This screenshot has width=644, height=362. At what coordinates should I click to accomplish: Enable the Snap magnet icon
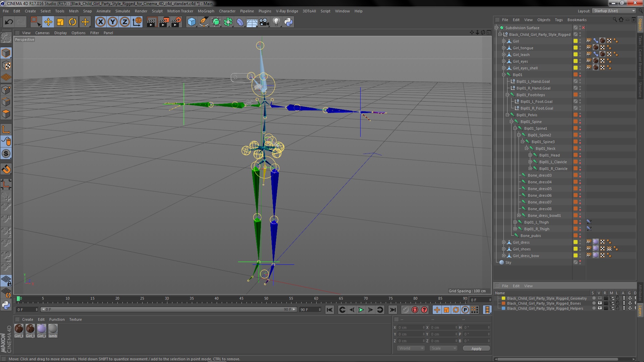pyautogui.click(x=6, y=169)
